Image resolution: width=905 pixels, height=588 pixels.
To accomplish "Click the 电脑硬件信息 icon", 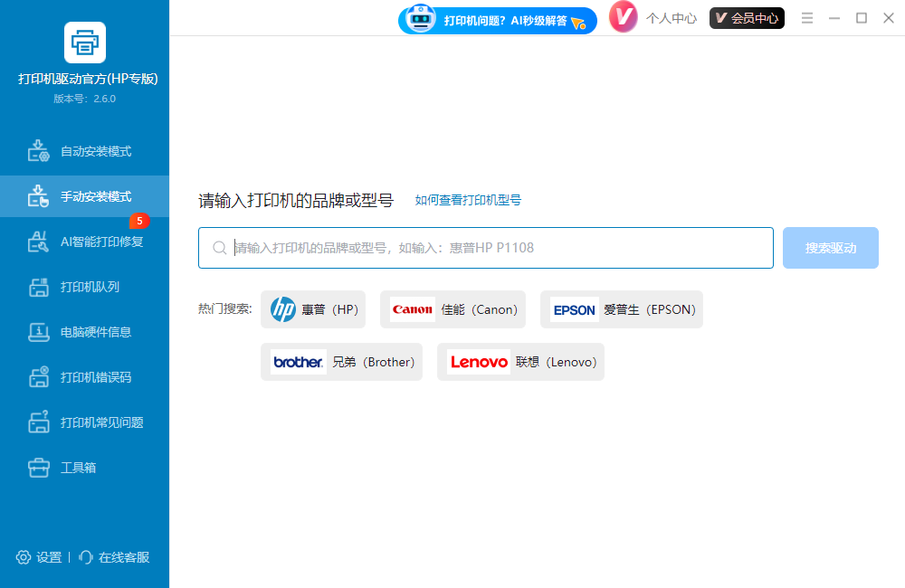I will [38, 332].
